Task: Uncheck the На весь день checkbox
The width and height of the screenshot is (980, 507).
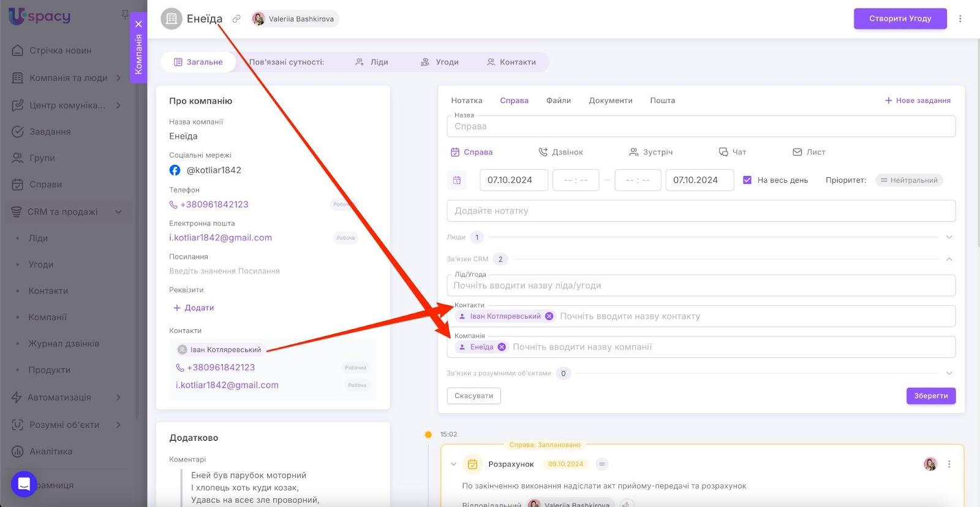Action: tap(747, 180)
